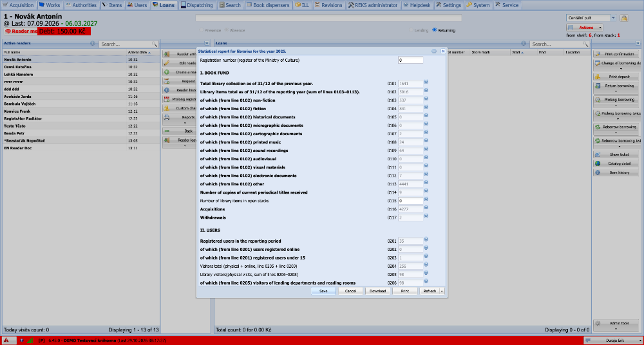Open help icon in statistical report title bar

[x=434, y=51]
